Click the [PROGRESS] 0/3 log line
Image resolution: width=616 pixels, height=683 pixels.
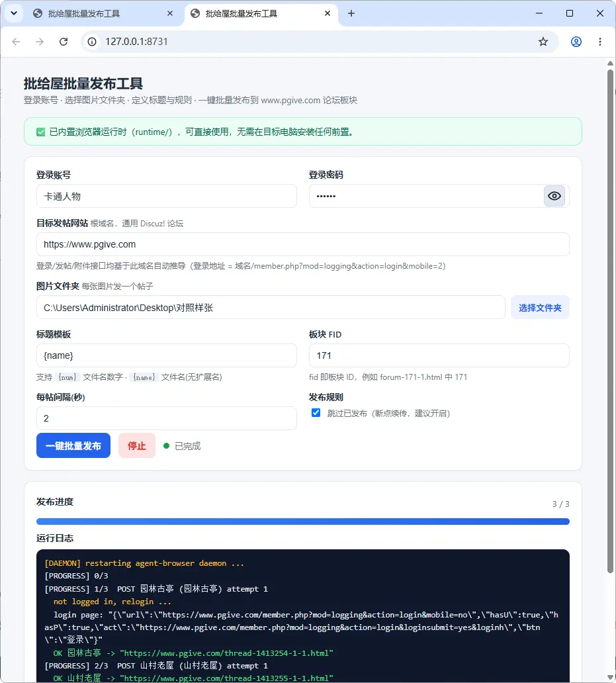(x=76, y=576)
